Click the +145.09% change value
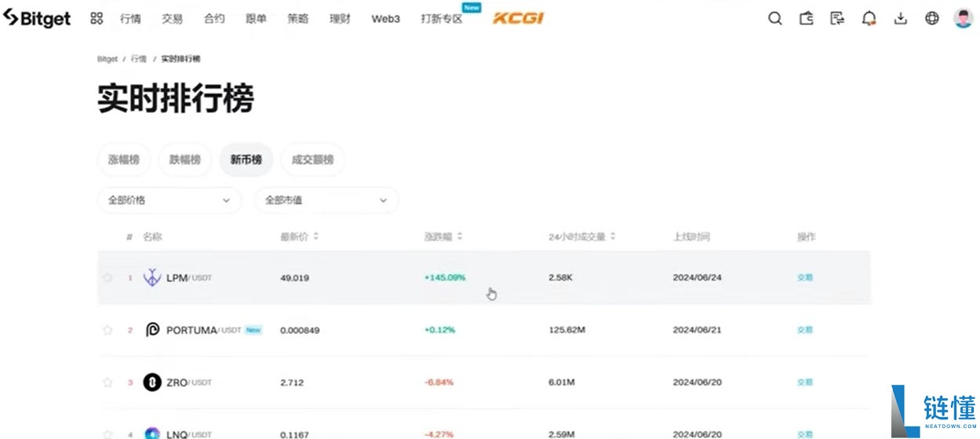 (x=445, y=277)
